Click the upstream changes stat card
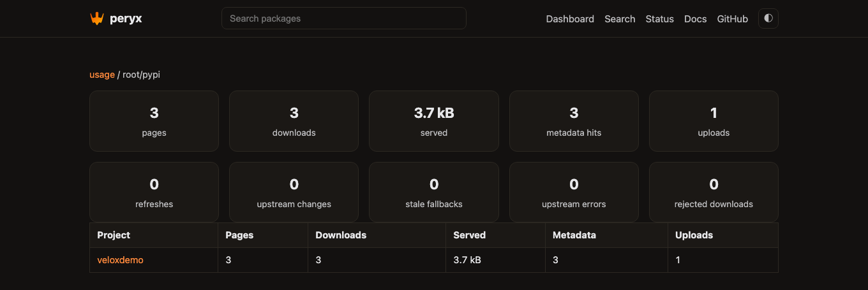 [294, 192]
